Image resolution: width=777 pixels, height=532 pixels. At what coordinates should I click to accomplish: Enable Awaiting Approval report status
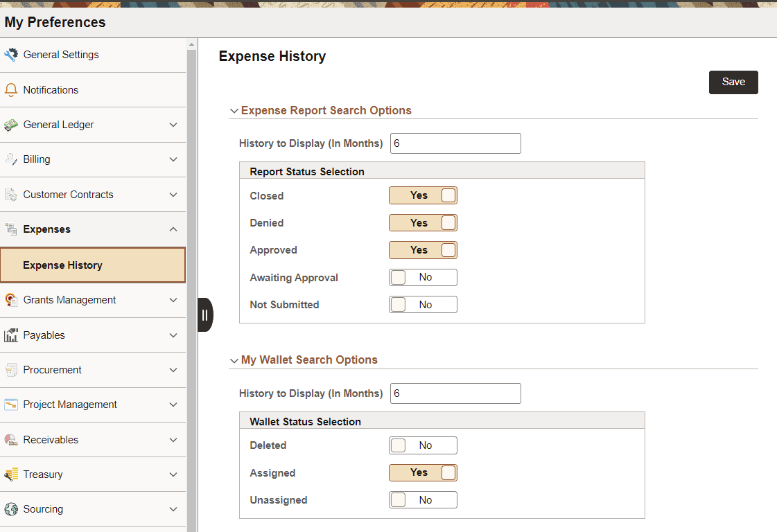tap(423, 277)
